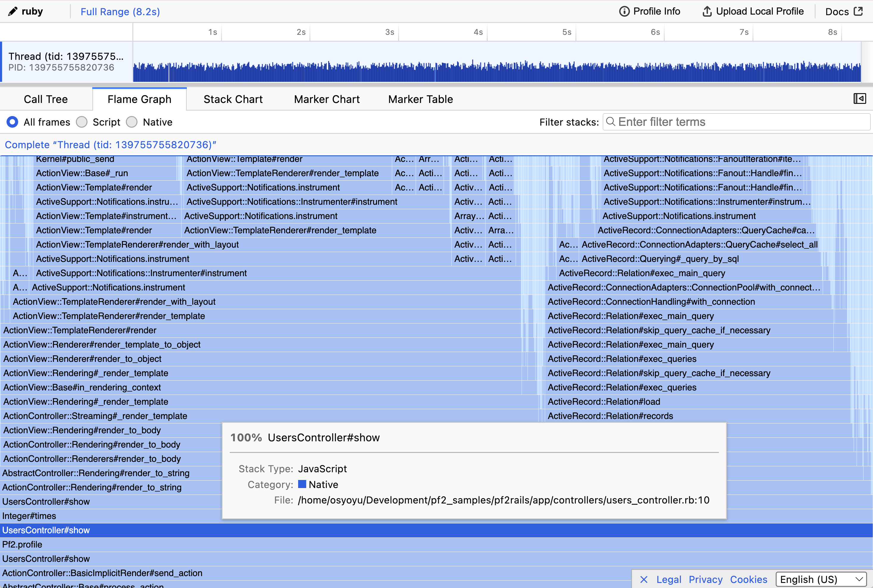Viewport: 873px width, 588px height.
Task: Select the All frames radio button
Action: (x=12, y=122)
